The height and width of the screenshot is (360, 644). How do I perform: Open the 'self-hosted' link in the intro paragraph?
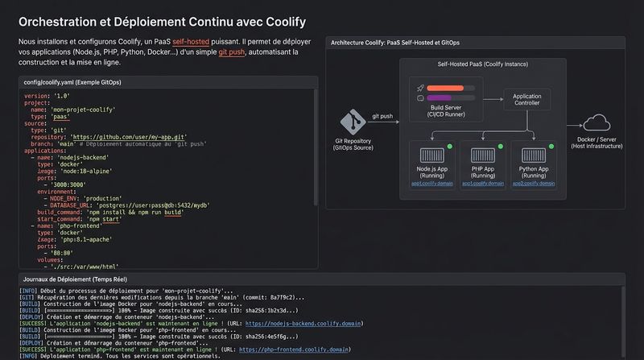point(191,42)
